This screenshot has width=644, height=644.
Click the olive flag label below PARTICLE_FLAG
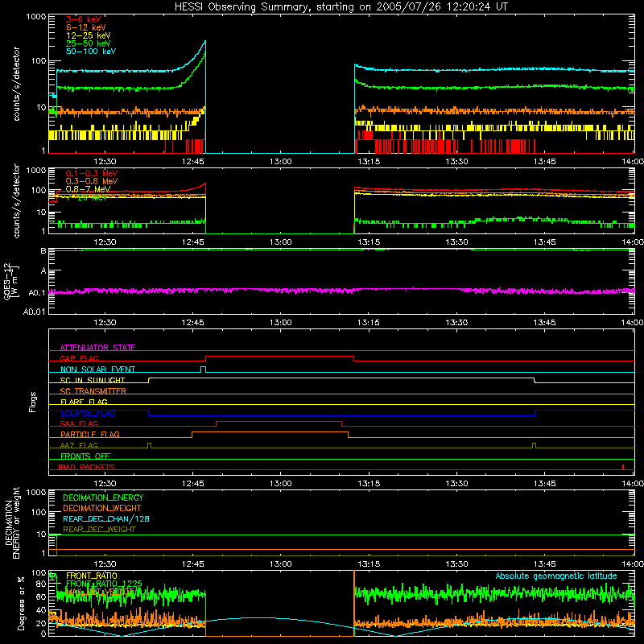79,445
